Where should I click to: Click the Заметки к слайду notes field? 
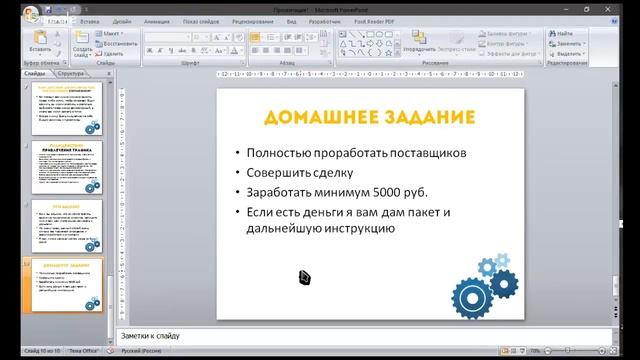(364, 336)
